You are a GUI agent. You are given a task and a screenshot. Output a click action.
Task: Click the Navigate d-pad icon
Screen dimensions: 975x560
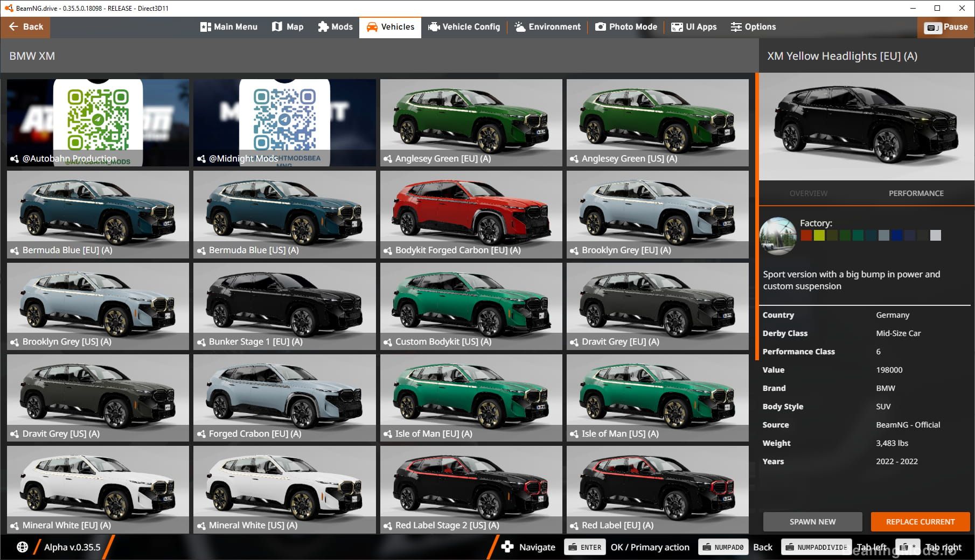click(507, 547)
